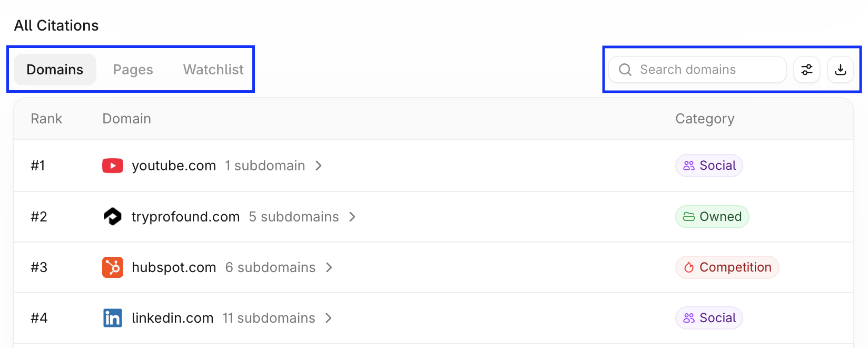The height and width of the screenshot is (348, 868).
Task: Click the Competition category badge
Action: [727, 267]
